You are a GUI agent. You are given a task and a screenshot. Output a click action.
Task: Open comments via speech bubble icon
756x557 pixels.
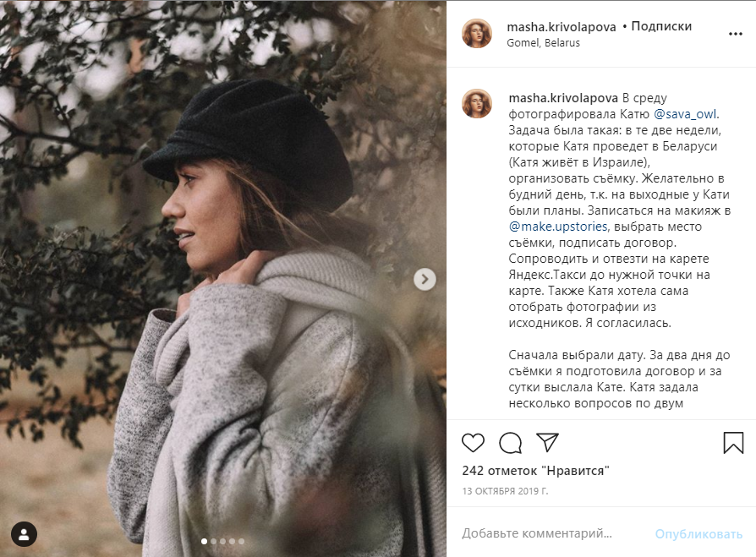point(511,443)
